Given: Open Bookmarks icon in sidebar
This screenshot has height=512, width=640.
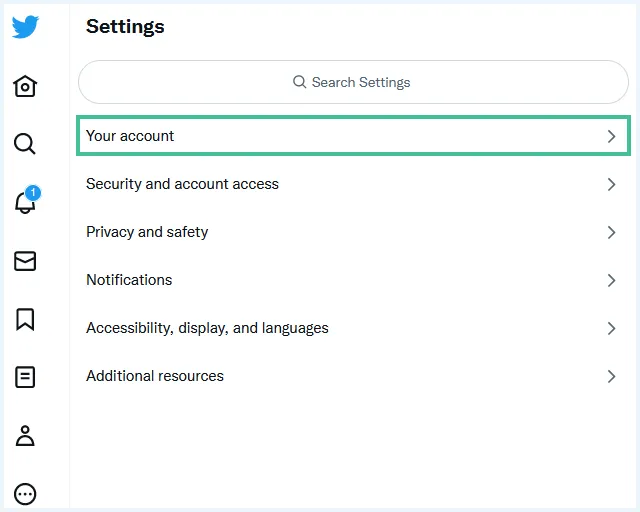Looking at the screenshot, I should [x=25, y=319].
